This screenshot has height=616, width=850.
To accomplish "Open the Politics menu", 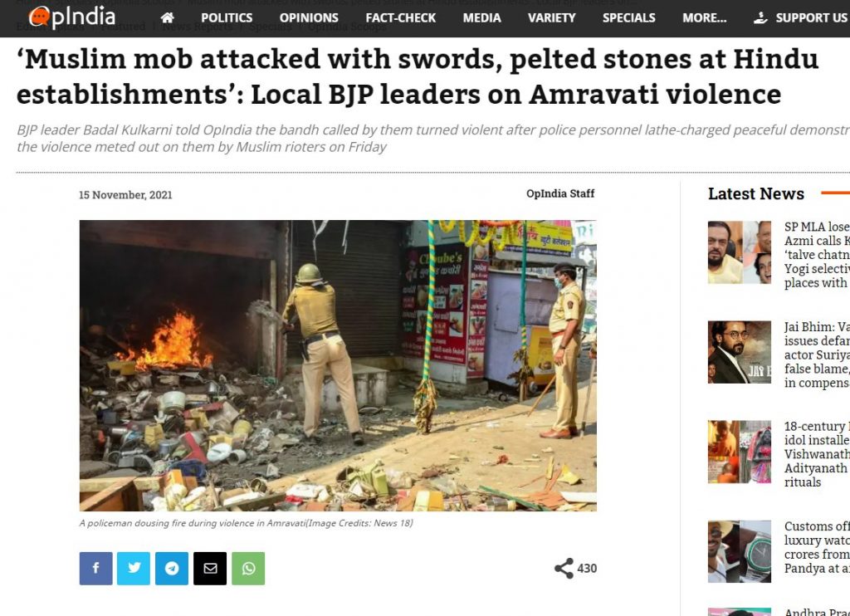I will click(x=227, y=18).
